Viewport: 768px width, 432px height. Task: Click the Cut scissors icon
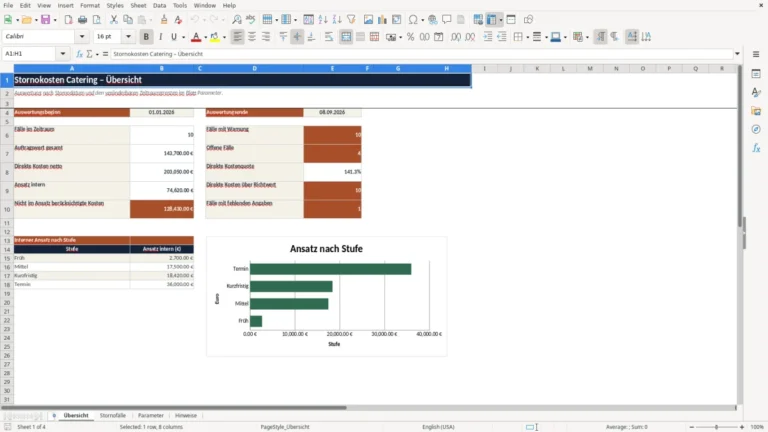[x=114, y=20]
